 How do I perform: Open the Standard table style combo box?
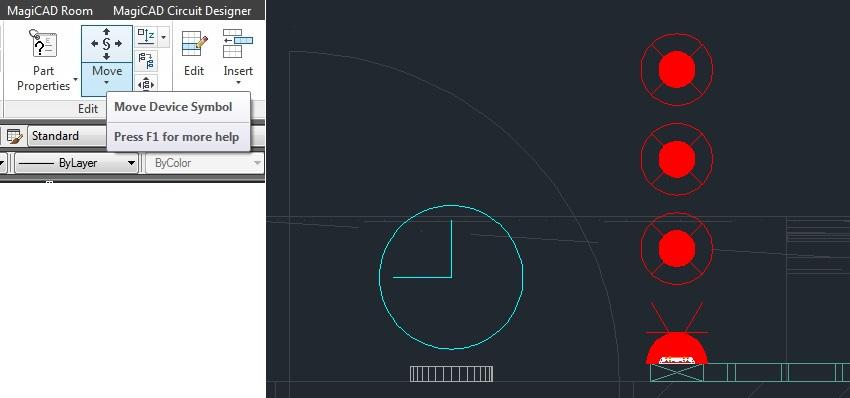click(67, 136)
